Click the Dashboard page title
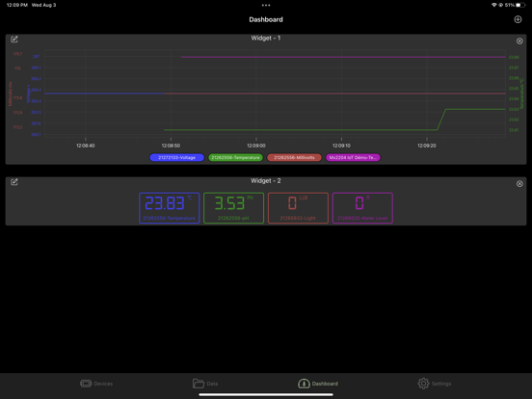This screenshot has width=532, height=399. pos(266,19)
